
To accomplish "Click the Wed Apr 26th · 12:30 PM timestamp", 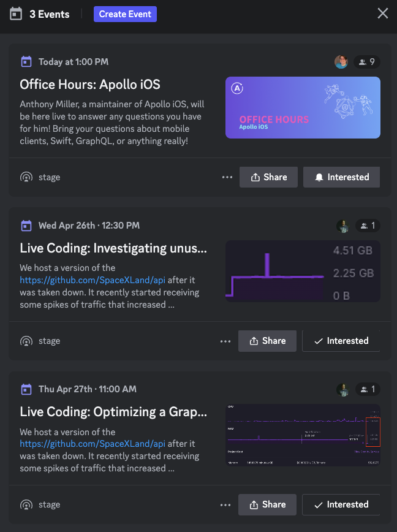I will (89, 226).
